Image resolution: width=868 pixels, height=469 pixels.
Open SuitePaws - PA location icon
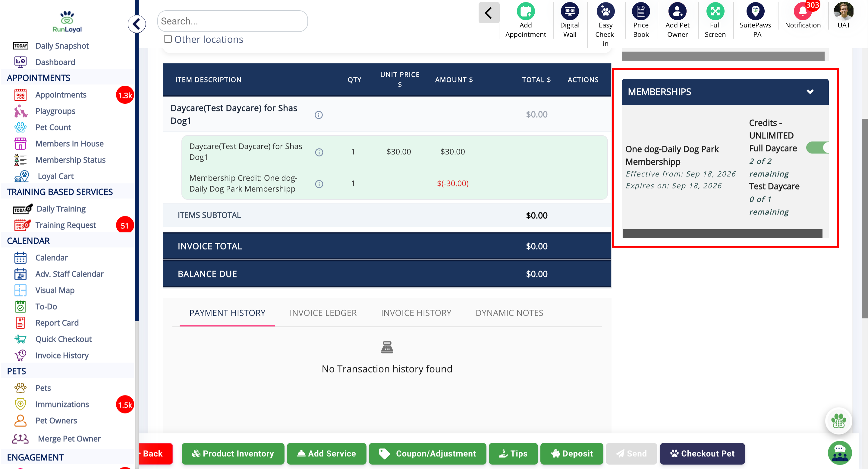tap(755, 12)
